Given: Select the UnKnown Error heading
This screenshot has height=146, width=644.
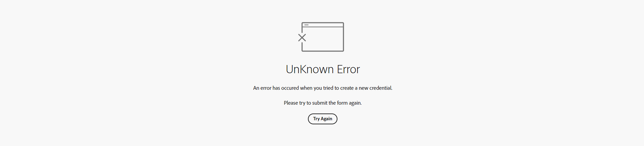Looking at the screenshot, I should click(323, 69).
